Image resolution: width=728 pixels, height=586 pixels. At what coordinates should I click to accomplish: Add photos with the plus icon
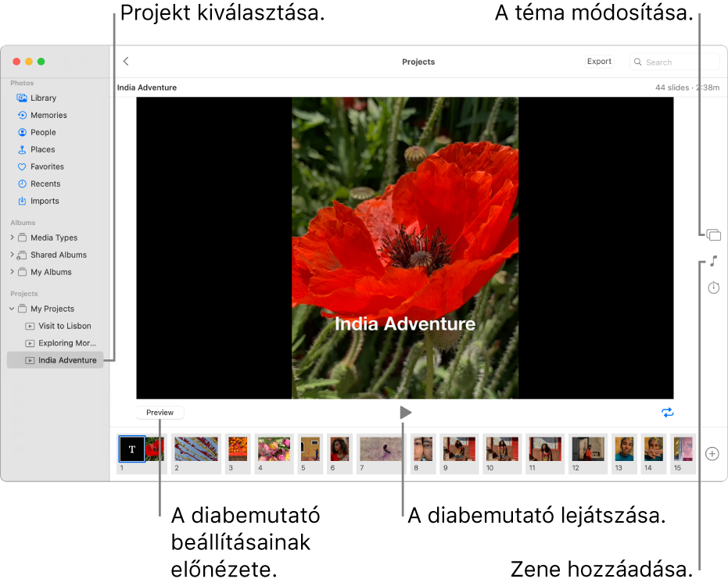(712, 454)
